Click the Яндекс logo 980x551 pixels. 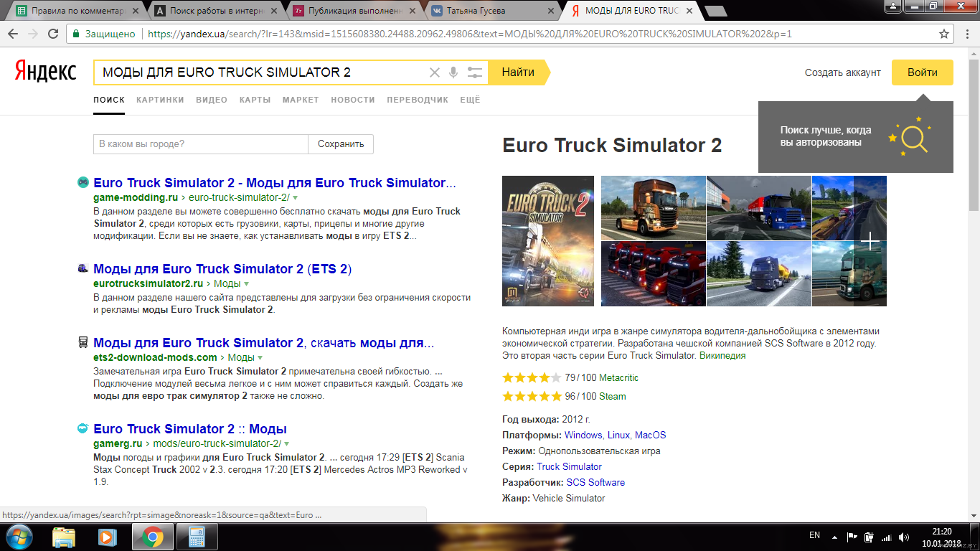[x=46, y=72]
